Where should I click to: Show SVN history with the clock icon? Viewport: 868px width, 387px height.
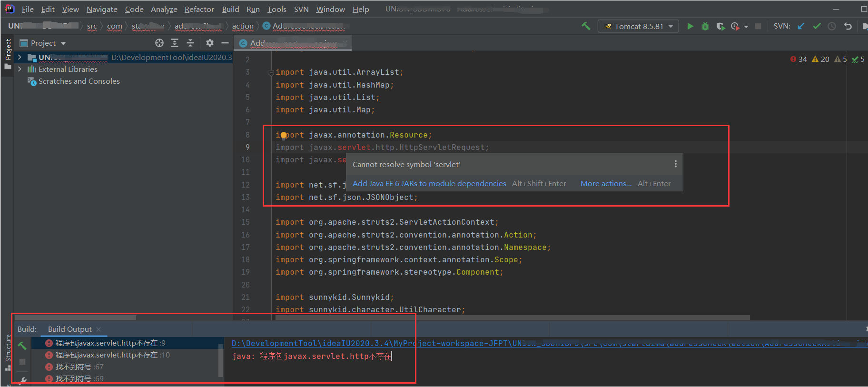(832, 26)
